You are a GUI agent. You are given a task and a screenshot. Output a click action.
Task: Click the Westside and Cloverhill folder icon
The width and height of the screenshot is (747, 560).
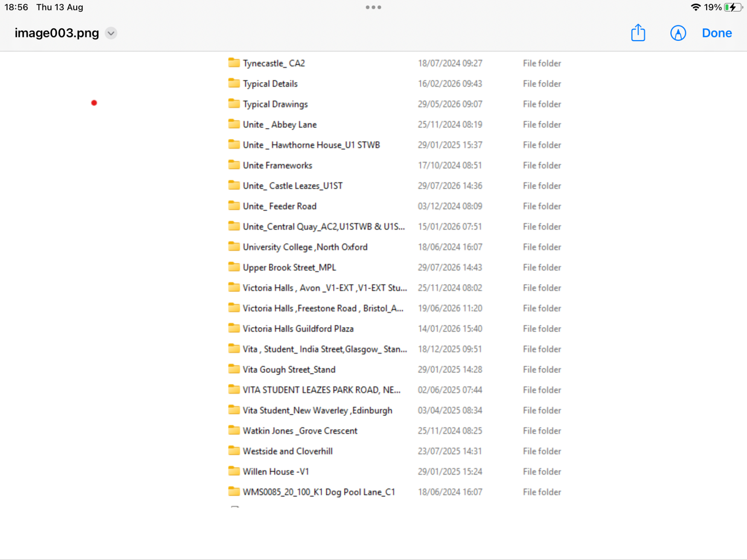click(x=234, y=450)
